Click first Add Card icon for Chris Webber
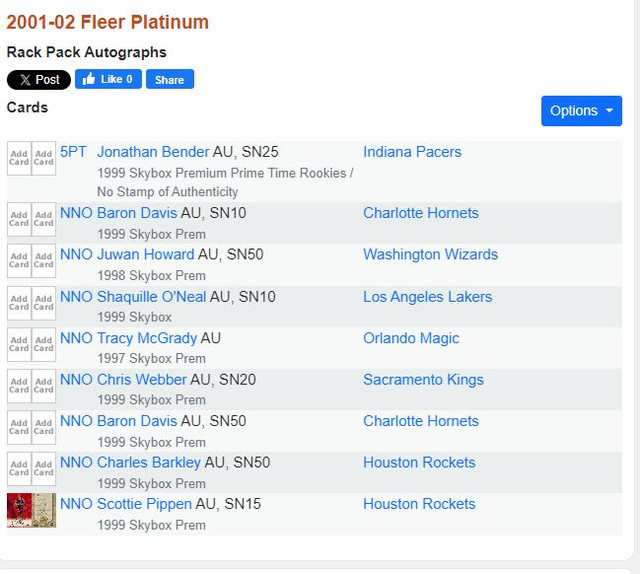 click(x=19, y=386)
